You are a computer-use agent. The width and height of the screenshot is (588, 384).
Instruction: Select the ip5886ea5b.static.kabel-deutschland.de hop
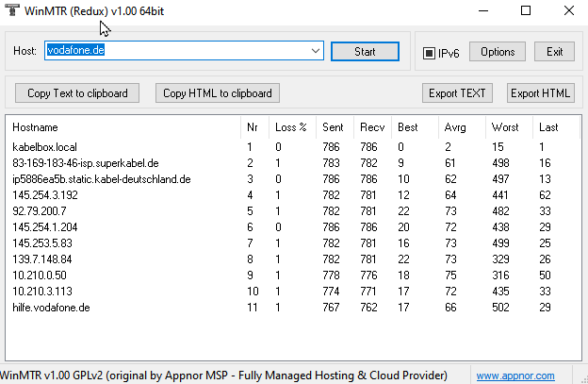293,179
